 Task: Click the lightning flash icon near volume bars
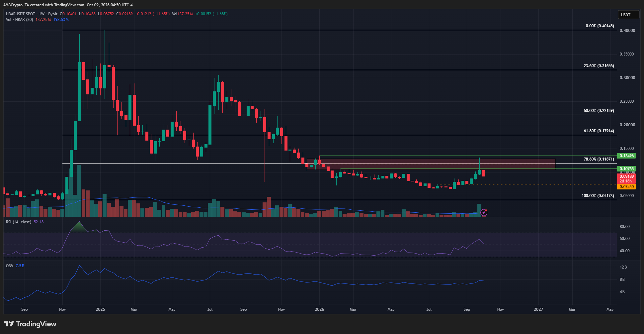click(x=484, y=212)
